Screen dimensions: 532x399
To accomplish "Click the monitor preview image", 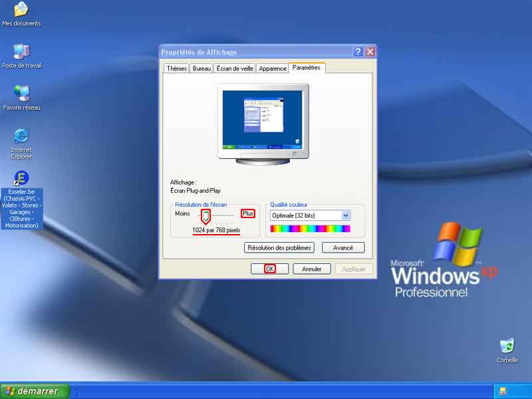I will [263, 124].
